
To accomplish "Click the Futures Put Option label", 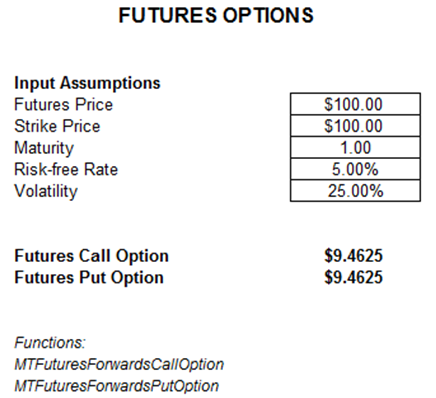I will tap(89, 278).
